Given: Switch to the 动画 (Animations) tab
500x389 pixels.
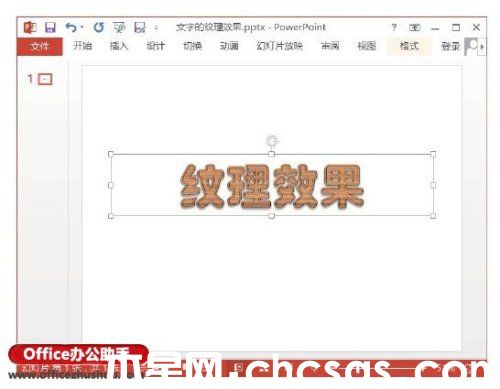Looking at the screenshot, I should 229,46.
